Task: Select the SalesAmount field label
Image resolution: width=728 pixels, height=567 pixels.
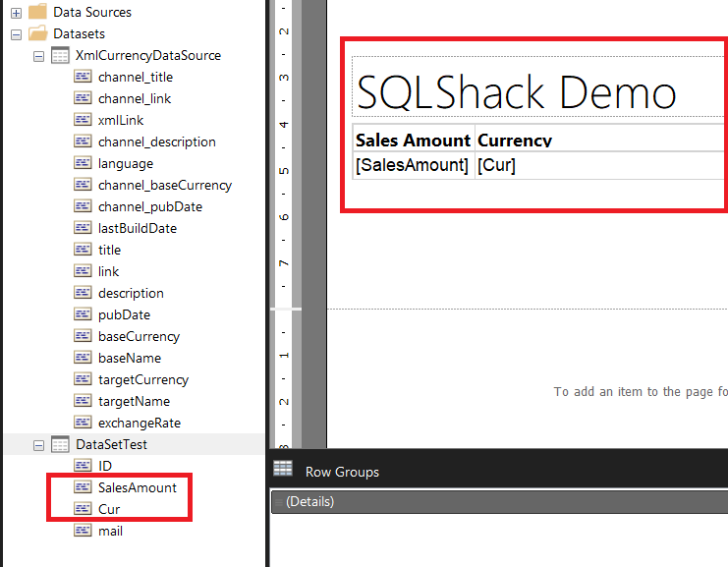Action: [138, 487]
